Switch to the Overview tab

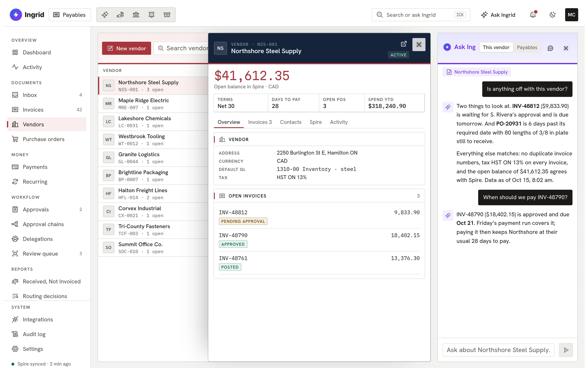pyautogui.click(x=229, y=122)
